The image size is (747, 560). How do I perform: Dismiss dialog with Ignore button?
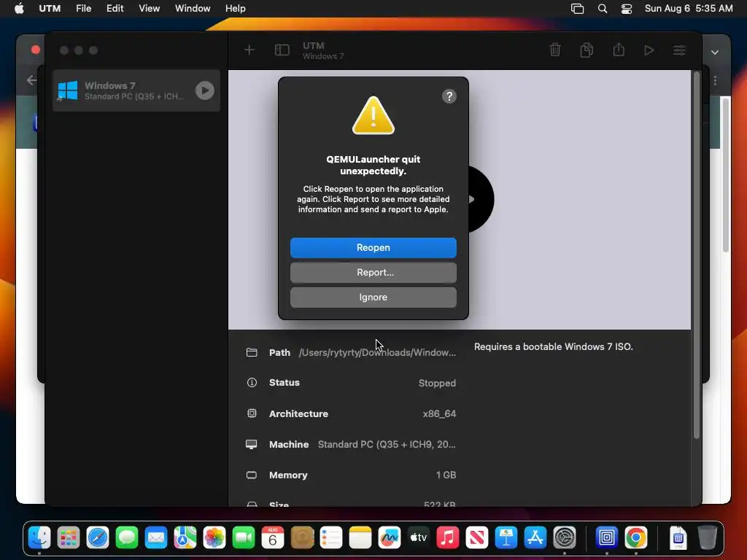(373, 297)
